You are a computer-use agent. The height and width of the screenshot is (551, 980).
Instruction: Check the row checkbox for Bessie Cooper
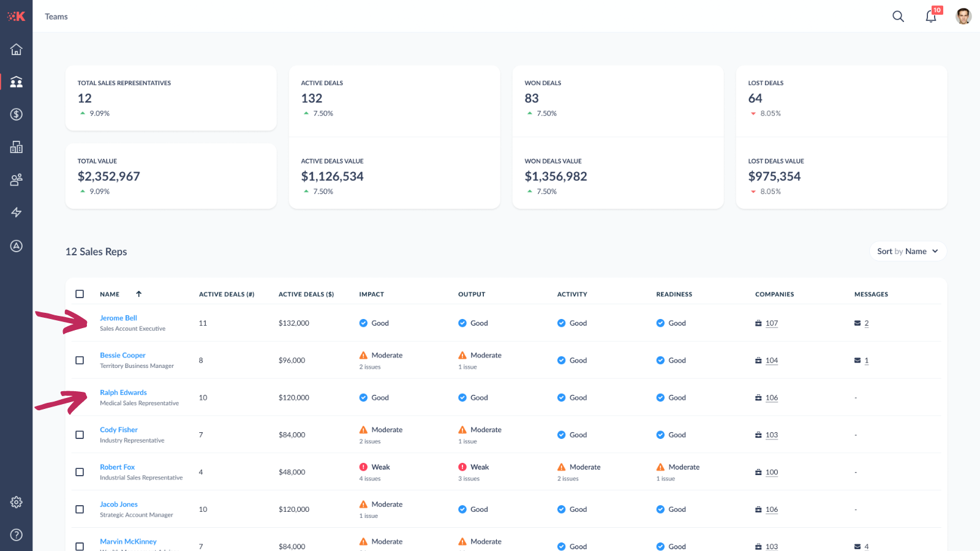pos(80,360)
